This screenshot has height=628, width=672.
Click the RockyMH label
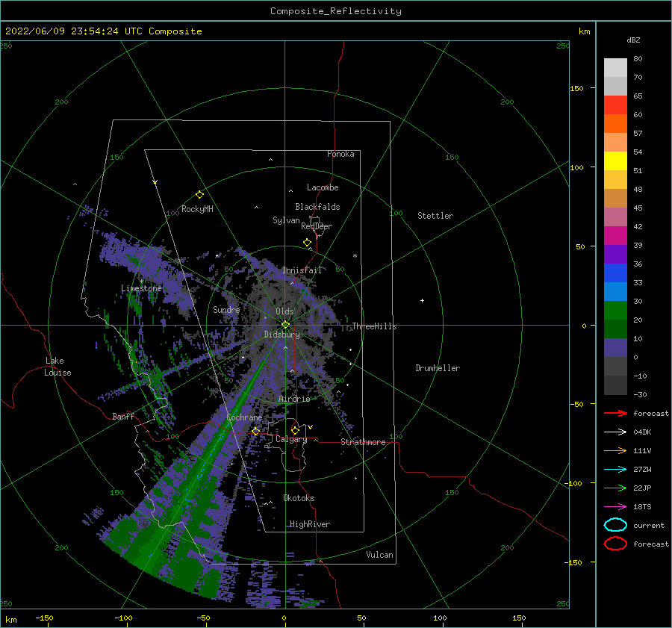click(197, 209)
